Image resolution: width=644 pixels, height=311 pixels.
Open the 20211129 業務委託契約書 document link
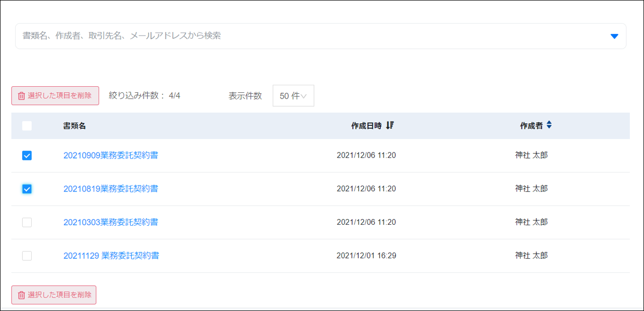(x=111, y=256)
